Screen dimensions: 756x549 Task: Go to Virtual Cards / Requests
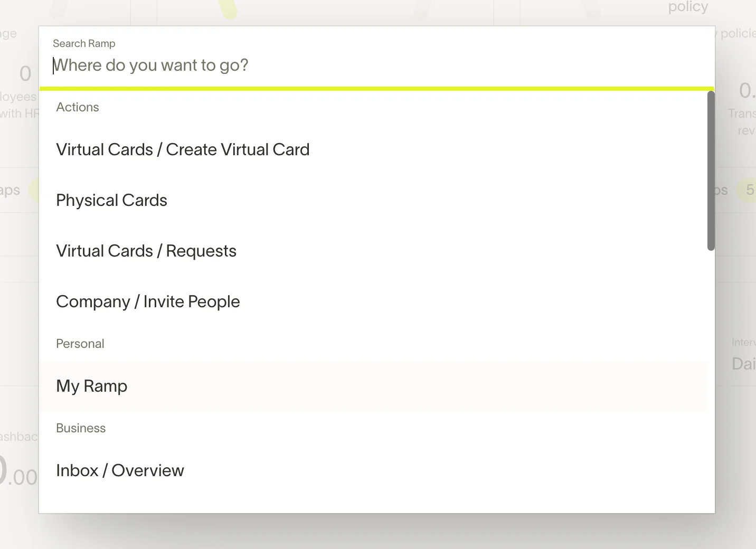tap(146, 251)
